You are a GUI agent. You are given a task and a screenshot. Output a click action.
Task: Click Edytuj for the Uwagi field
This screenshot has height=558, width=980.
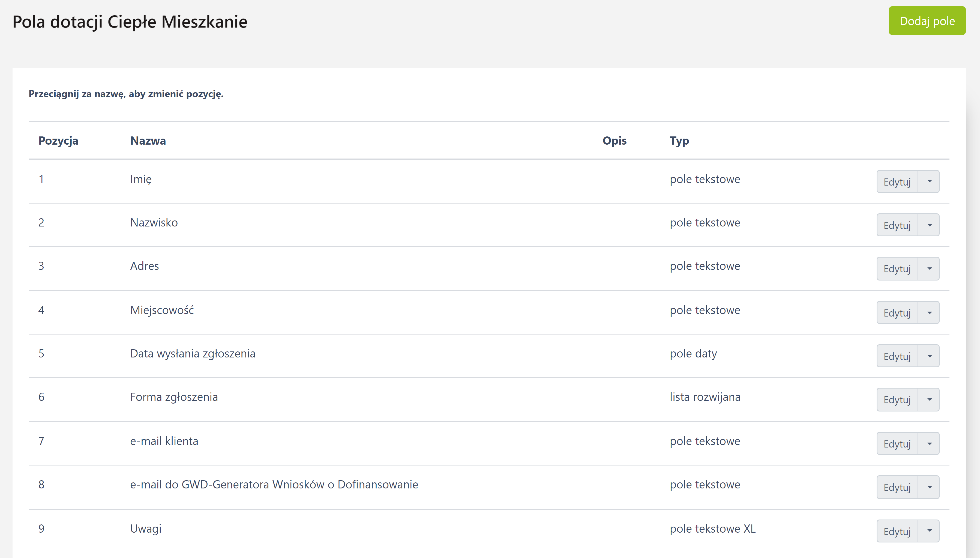tap(897, 531)
